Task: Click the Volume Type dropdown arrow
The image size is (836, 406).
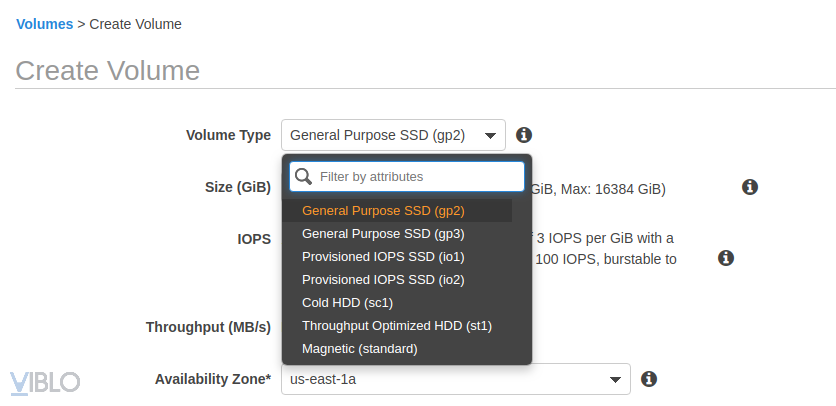Action: coord(491,135)
